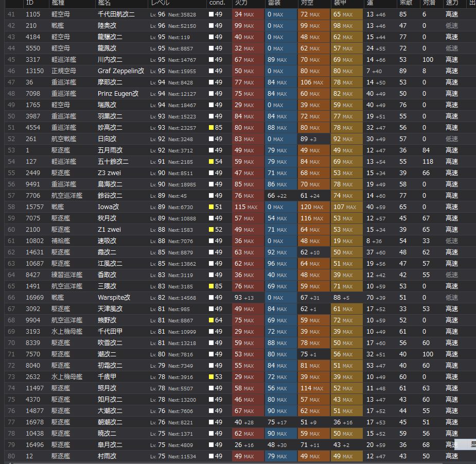Screen dimensions: 476x464
Task: Select ship name 摩耶改二
Action: click(x=110, y=82)
